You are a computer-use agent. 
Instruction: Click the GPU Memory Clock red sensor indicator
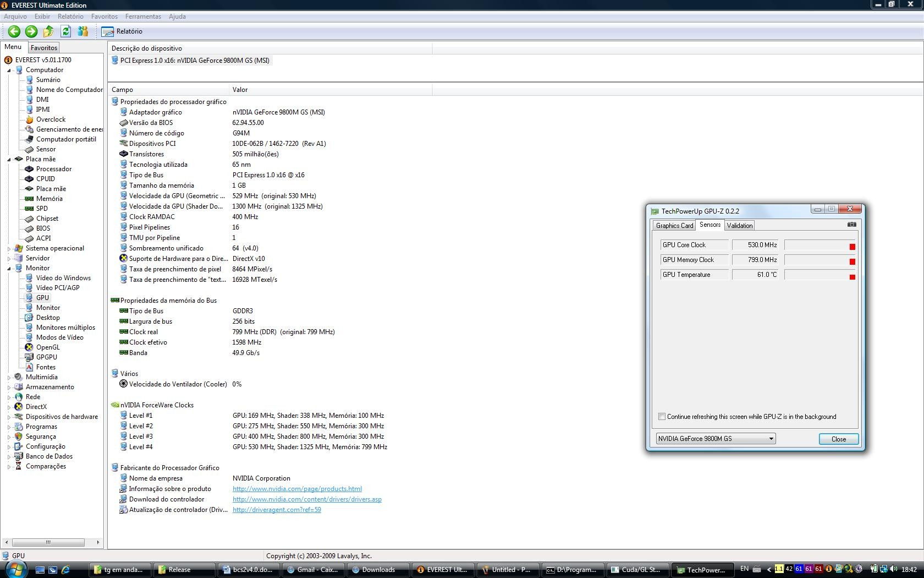coord(853,261)
